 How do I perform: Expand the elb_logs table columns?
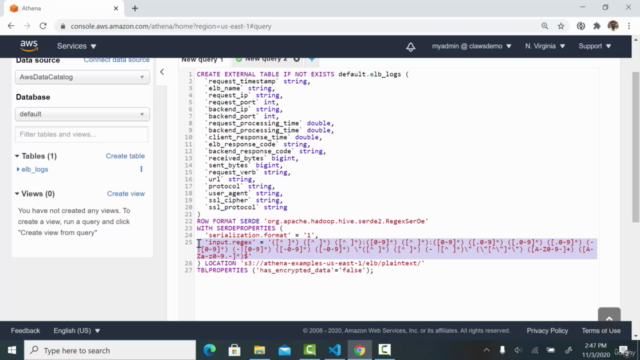[18, 169]
